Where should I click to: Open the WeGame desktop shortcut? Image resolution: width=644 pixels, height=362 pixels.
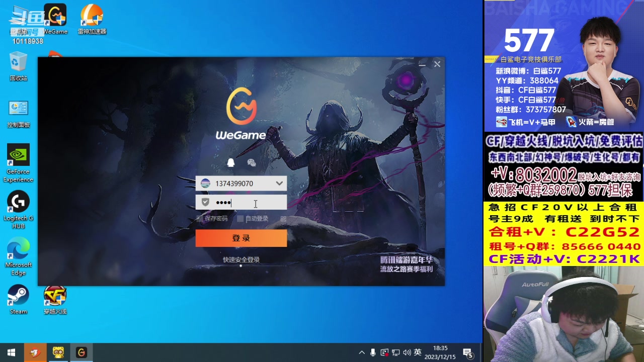55,19
